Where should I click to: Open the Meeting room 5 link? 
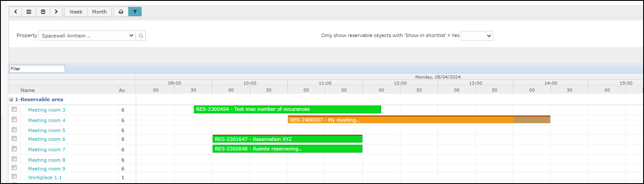[x=47, y=130]
